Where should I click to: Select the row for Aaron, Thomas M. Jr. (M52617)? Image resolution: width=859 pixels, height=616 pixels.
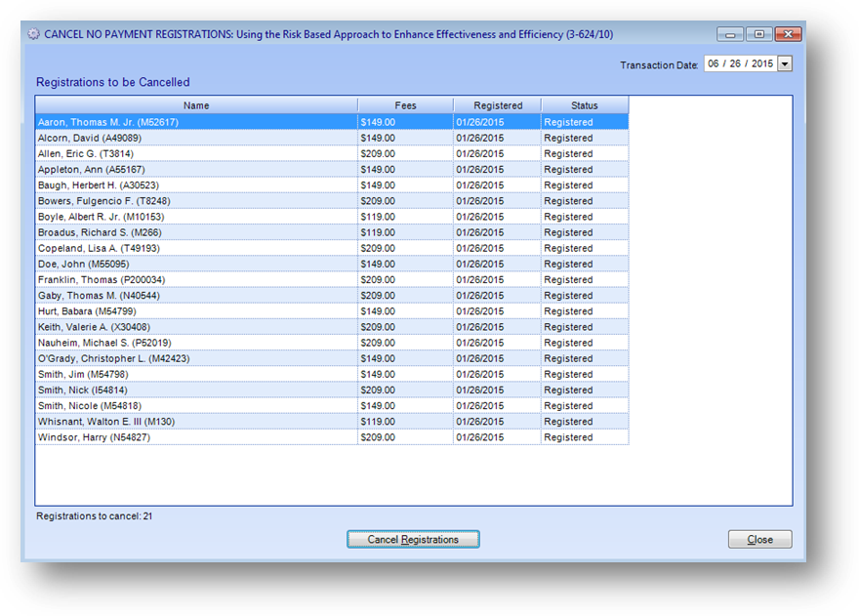[332, 122]
